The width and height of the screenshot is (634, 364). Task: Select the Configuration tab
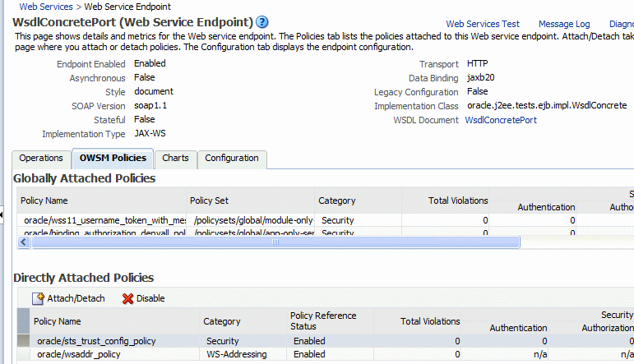pyautogui.click(x=231, y=158)
